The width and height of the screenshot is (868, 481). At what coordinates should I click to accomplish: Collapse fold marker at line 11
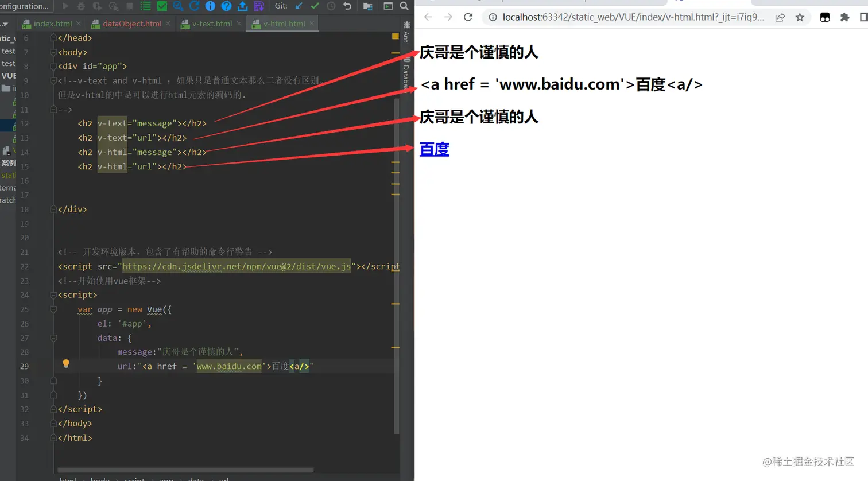click(x=53, y=109)
